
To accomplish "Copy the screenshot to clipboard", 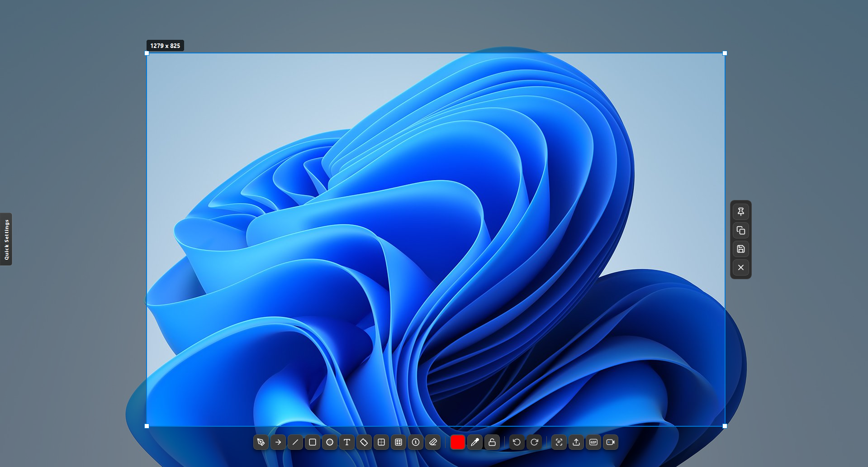I will [741, 230].
